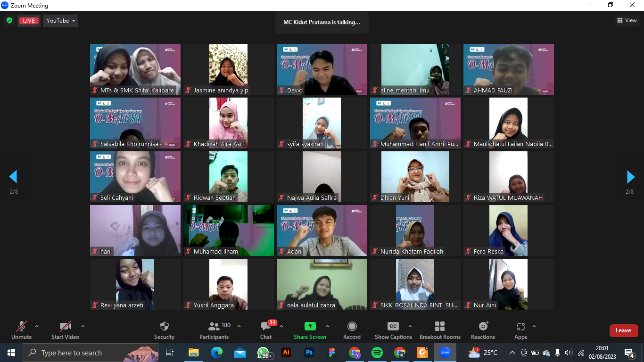The width and height of the screenshot is (644, 362).
Task: Open the Reactions menu
Action: point(483,327)
